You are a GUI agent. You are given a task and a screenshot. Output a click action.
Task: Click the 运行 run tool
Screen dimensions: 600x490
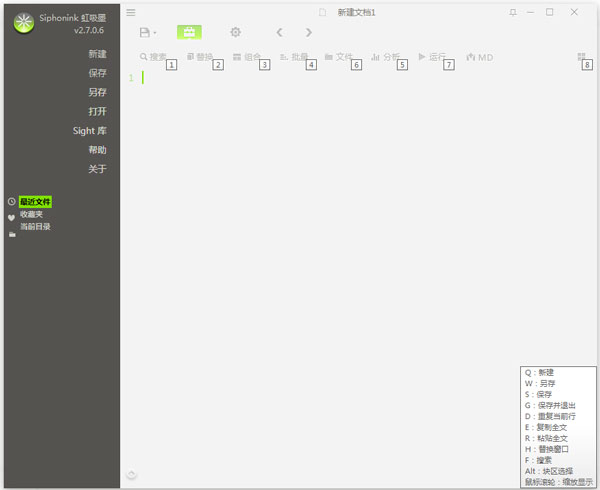click(432, 57)
